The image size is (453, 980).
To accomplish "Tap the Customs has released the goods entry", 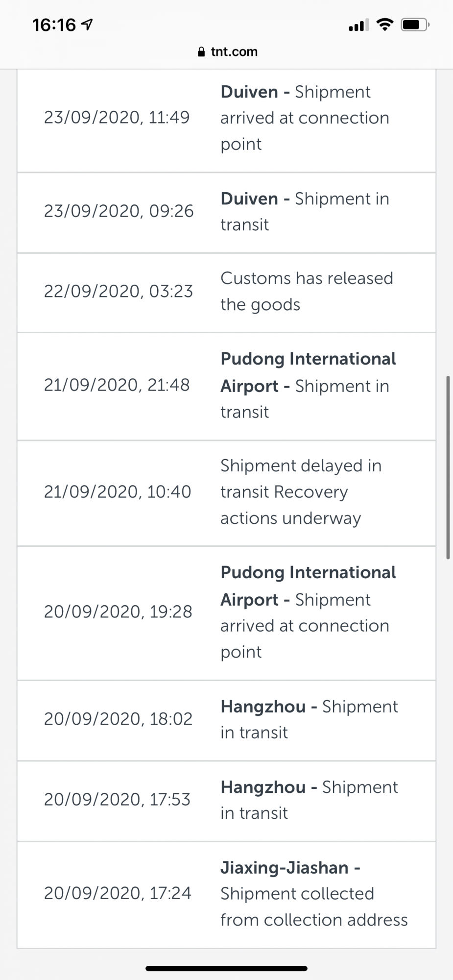I will point(226,293).
